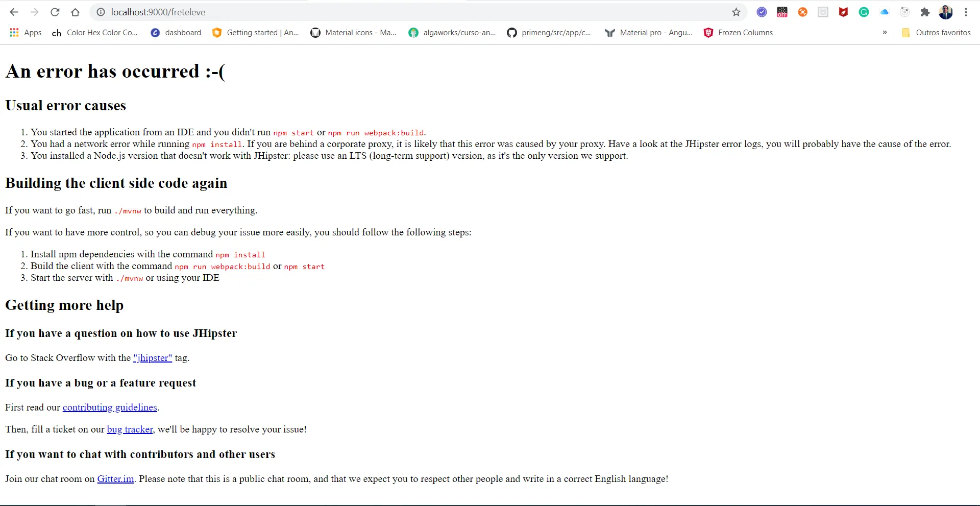
Task: Open the red rocket shield extension
Action: coord(843,12)
